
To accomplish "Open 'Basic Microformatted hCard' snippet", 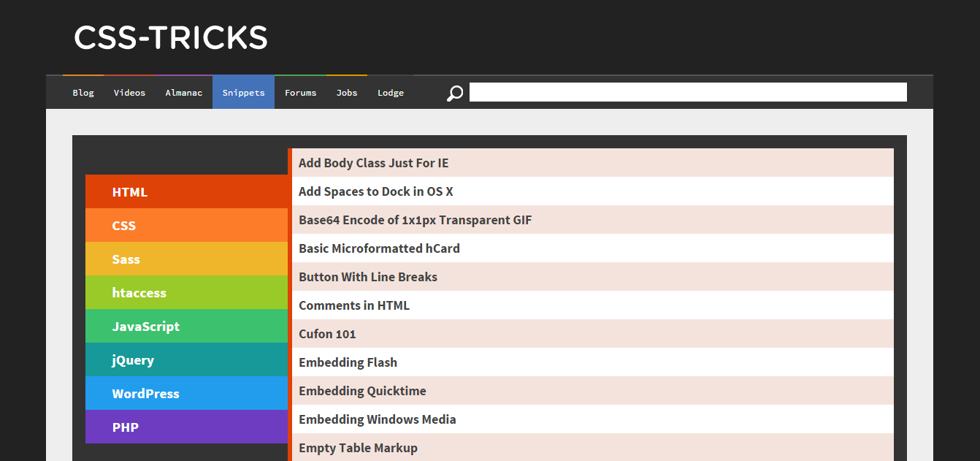I will coord(593,248).
